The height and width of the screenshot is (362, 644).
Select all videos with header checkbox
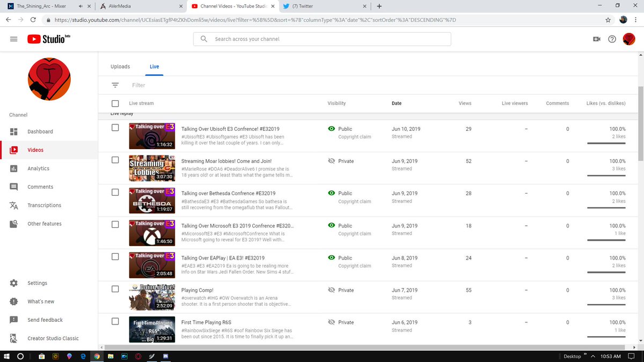pos(115,104)
